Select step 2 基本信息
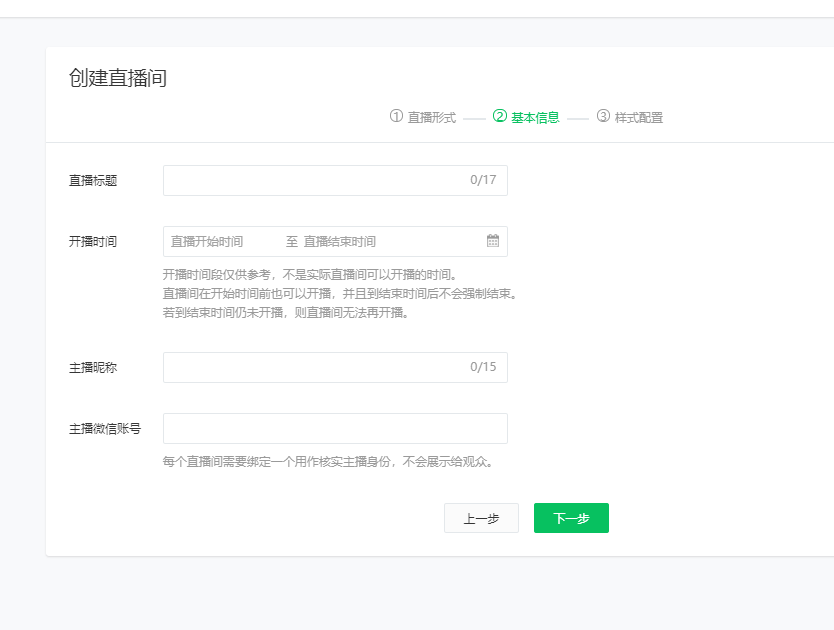Image resolution: width=834 pixels, height=630 pixels. (526, 117)
